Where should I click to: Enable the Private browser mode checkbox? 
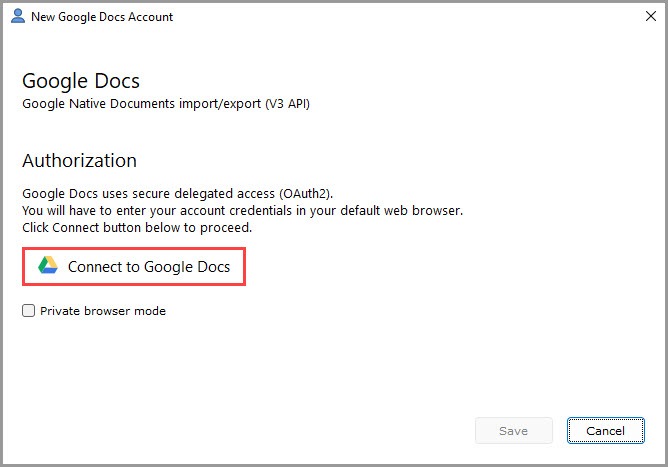click(29, 311)
